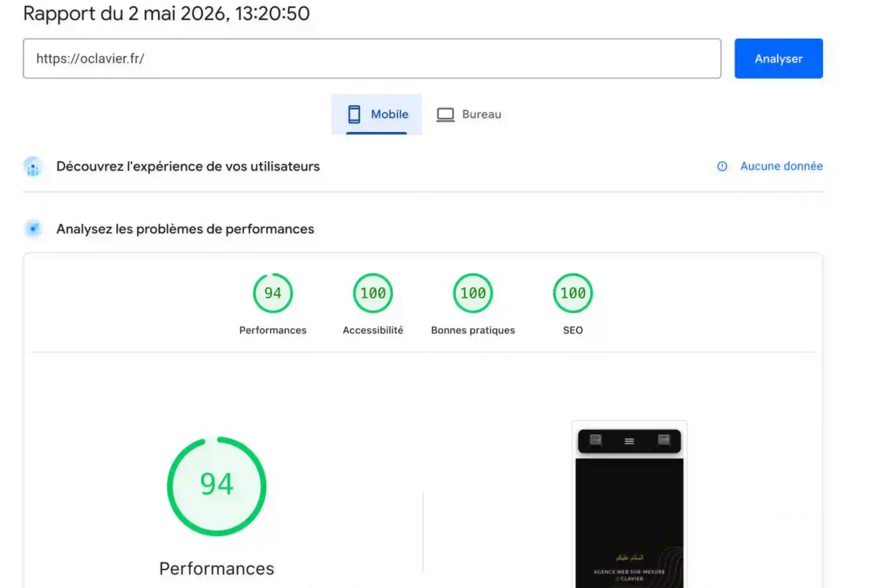Viewport: 886px width, 588px height.
Task: Click the small Performances label under 94
Action: click(x=273, y=330)
